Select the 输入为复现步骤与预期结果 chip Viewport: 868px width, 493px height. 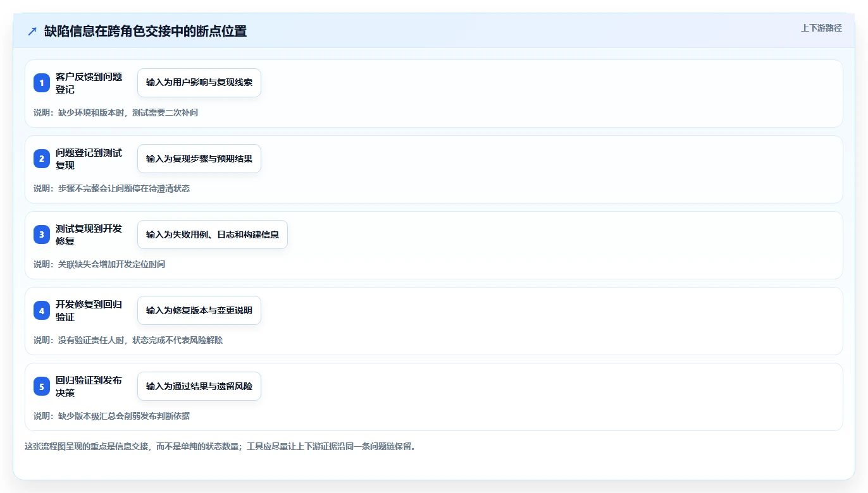[199, 159]
